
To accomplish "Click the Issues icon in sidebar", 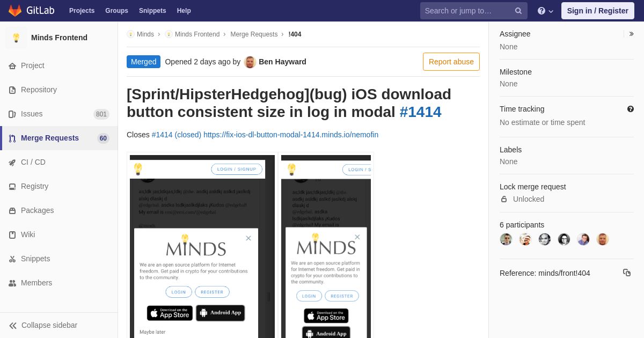I will click(x=12, y=114).
